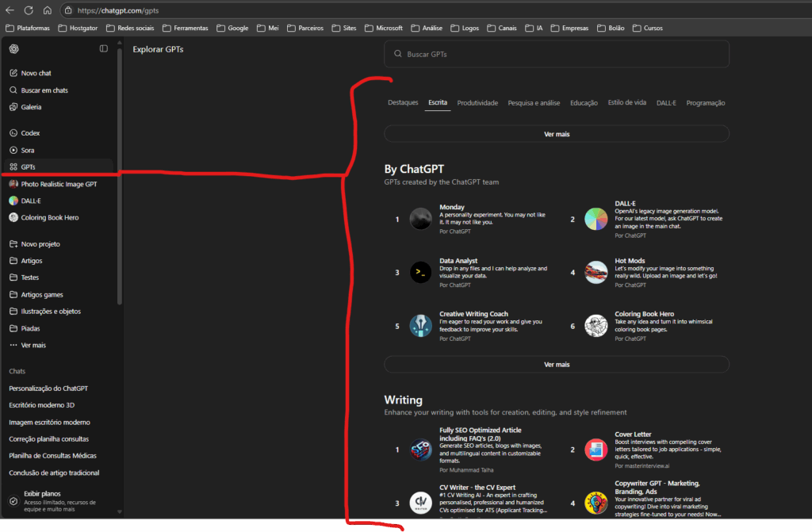Open the Hot Mods GPT thumbnail
Screen dimensions: 812x532
coord(596,273)
